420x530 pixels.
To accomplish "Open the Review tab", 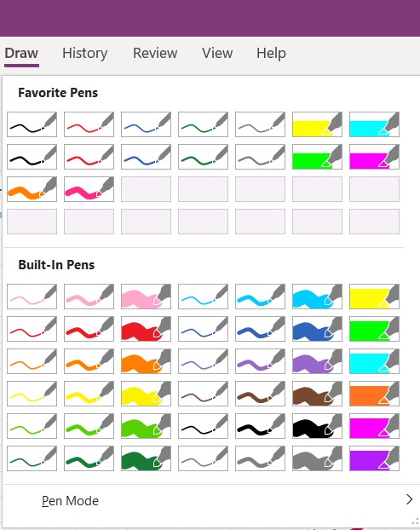I will [155, 53].
